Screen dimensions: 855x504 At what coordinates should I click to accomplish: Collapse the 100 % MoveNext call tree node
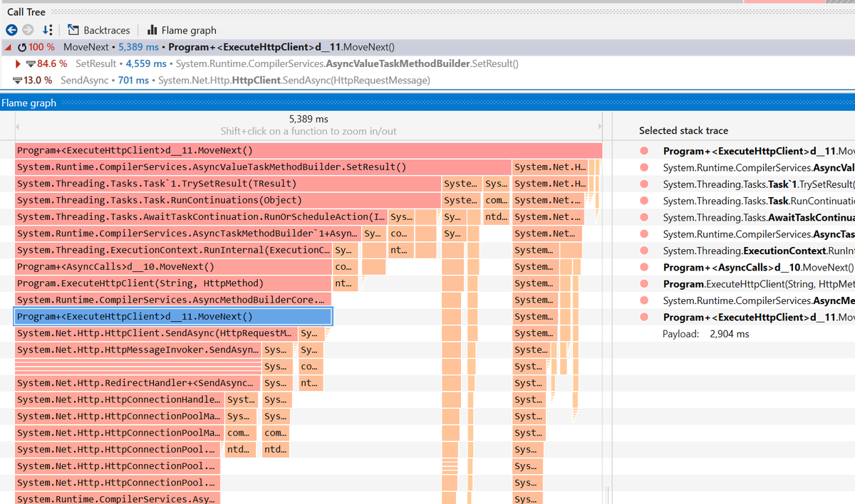(x=8, y=47)
